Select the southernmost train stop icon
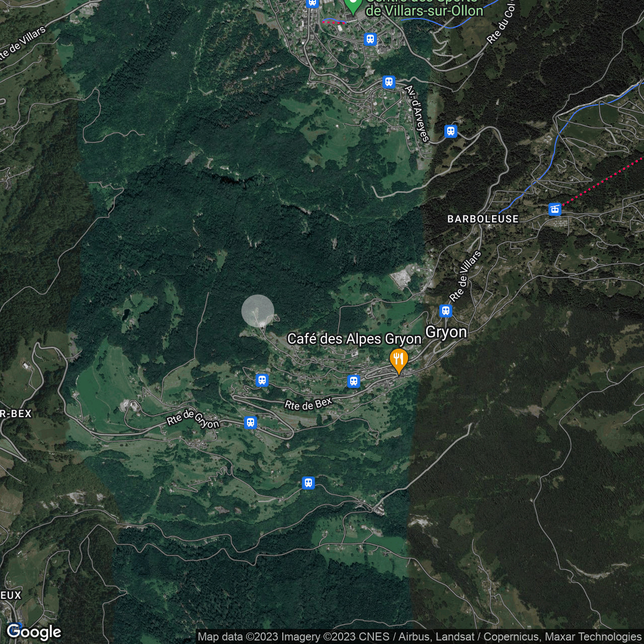Image resolution: width=644 pixels, height=644 pixels. (308, 482)
